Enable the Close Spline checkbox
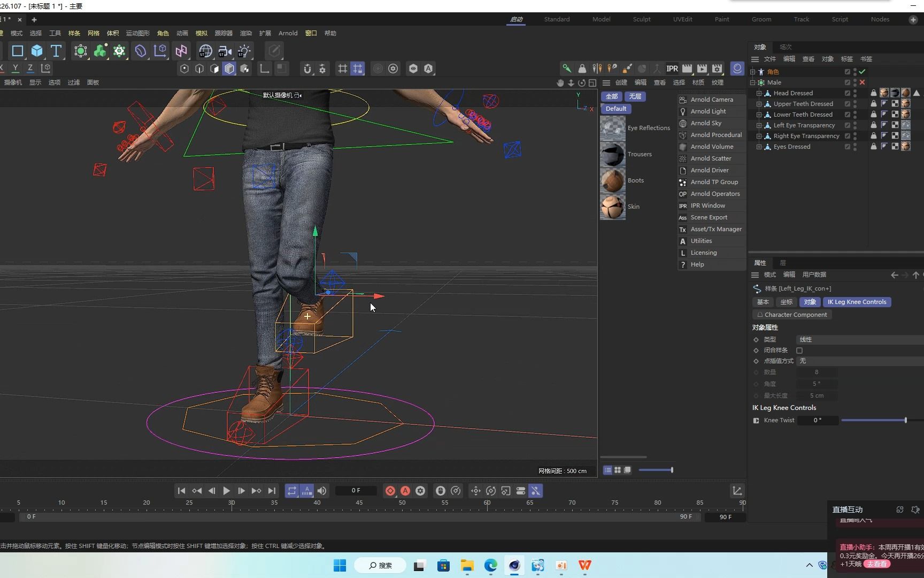 pyautogui.click(x=799, y=351)
